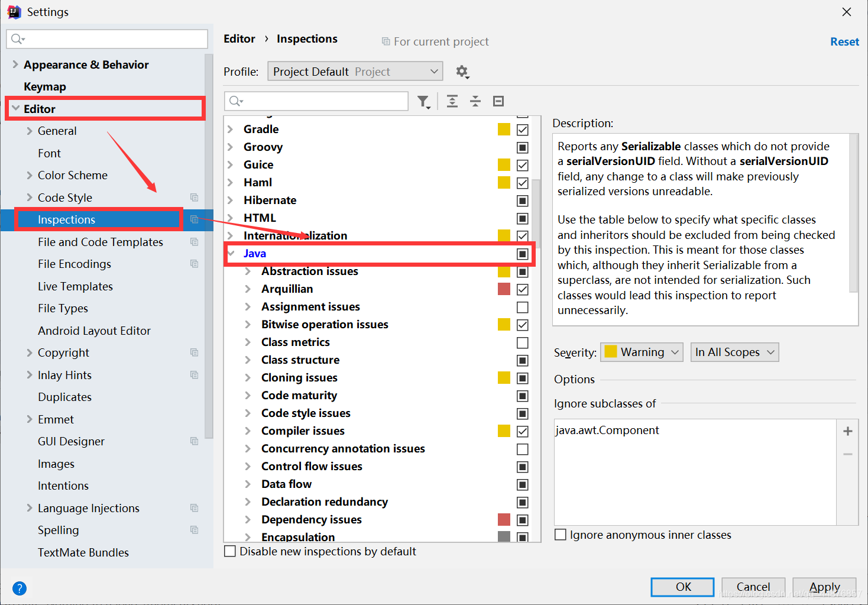The height and width of the screenshot is (605, 868).
Task: Open the inspections filter funnel
Action: click(x=423, y=101)
